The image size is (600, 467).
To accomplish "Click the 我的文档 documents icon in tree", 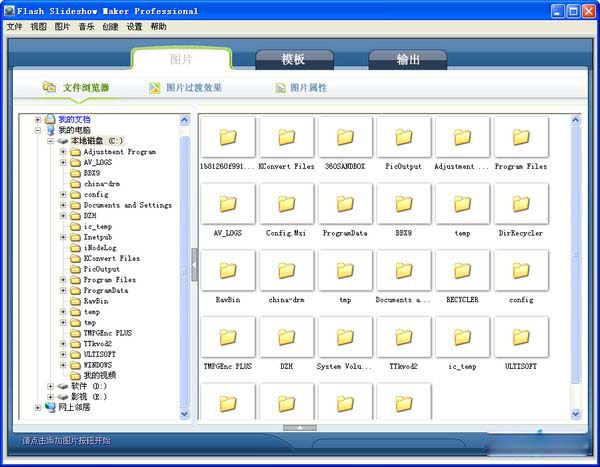I will click(x=49, y=119).
